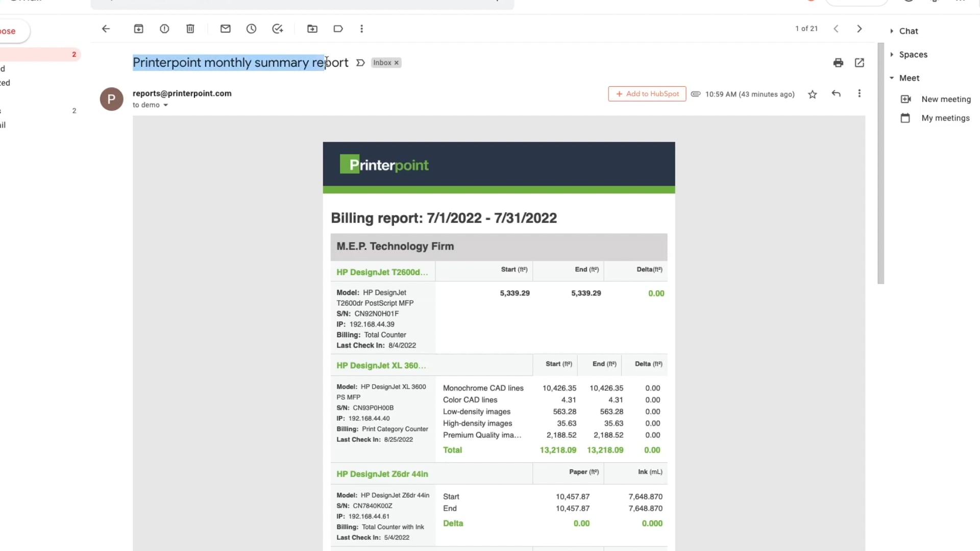Open email in a new window
Image resolution: width=980 pixels, height=551 pixels.
(x=860, y=63)
